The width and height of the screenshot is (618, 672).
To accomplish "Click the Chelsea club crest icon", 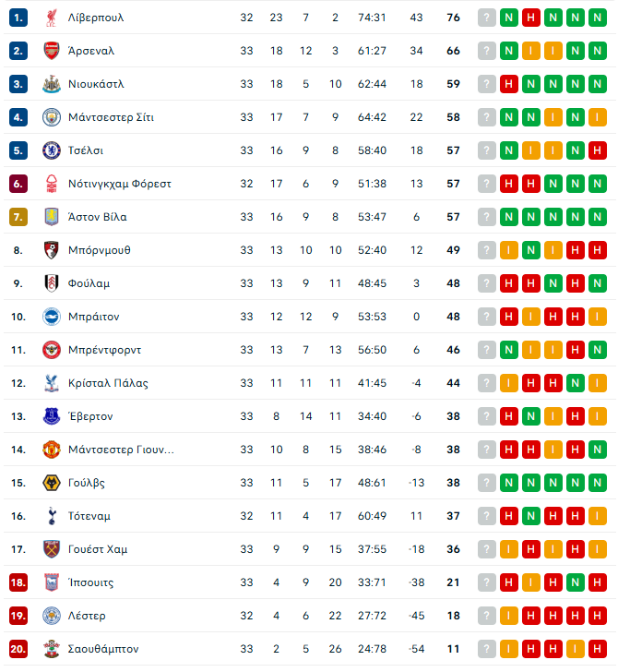I will pyautogui.click(x=51, y=150).
